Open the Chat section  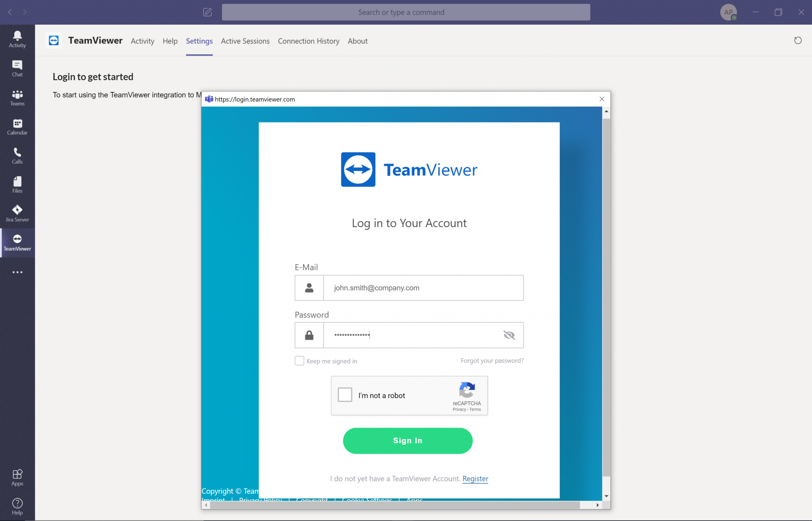click(17, 67)
